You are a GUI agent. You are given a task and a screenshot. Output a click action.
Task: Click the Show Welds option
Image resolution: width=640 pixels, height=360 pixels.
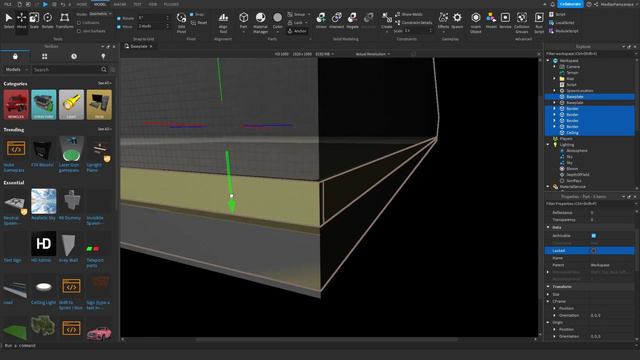pos(409,14)
